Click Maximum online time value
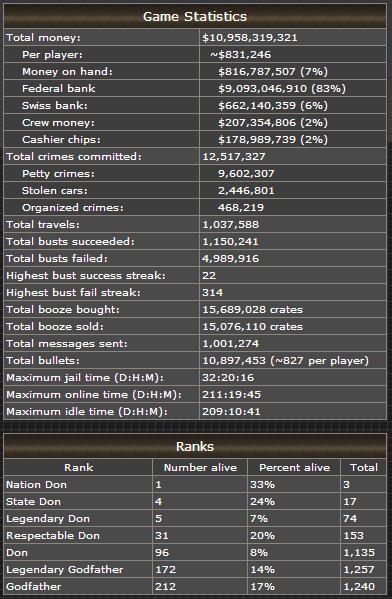 232,395
